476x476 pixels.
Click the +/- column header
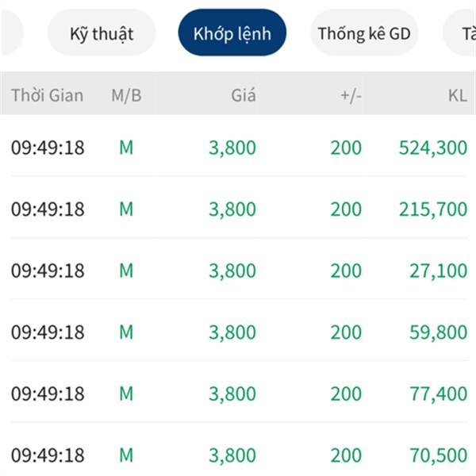[351, 96]
